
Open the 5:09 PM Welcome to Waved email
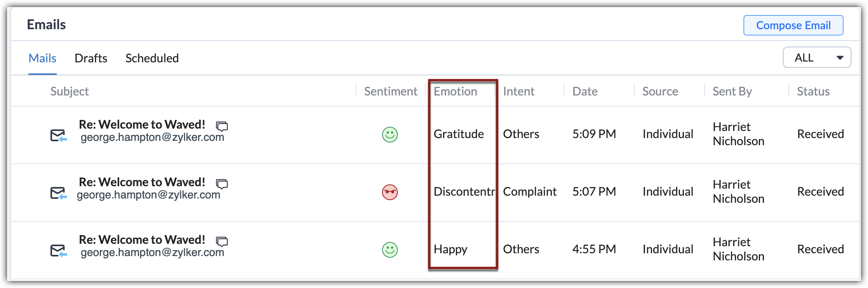(142, 125)
